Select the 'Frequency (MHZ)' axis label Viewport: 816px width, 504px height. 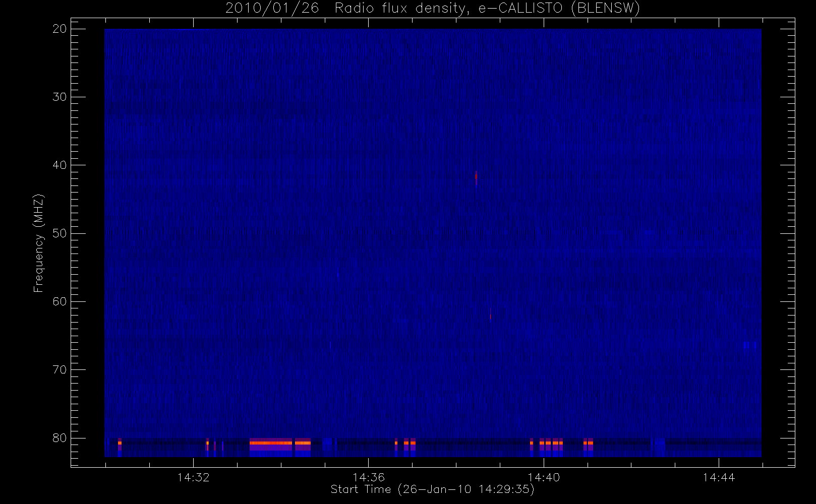click(39, 243)
